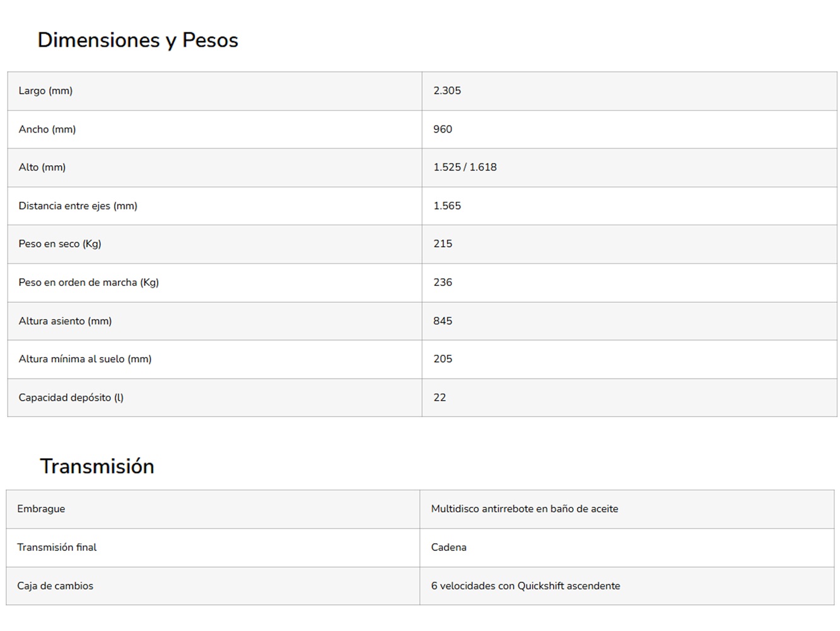
Task: Click Altura mínima al suelo label
Action: (85, 359)
